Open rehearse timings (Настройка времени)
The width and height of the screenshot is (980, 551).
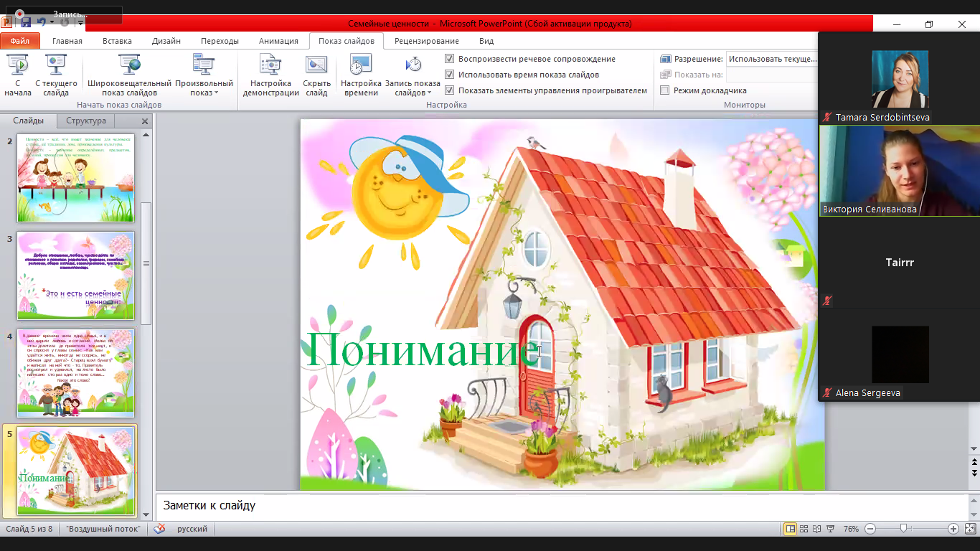pyautogui.click(x=361, y=75)
